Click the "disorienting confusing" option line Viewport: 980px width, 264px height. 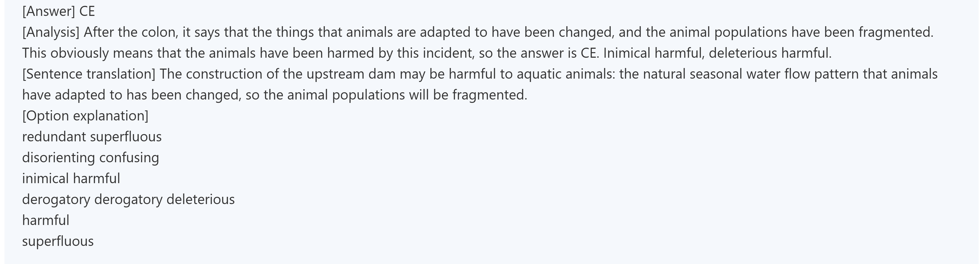[x=90, y=158]
